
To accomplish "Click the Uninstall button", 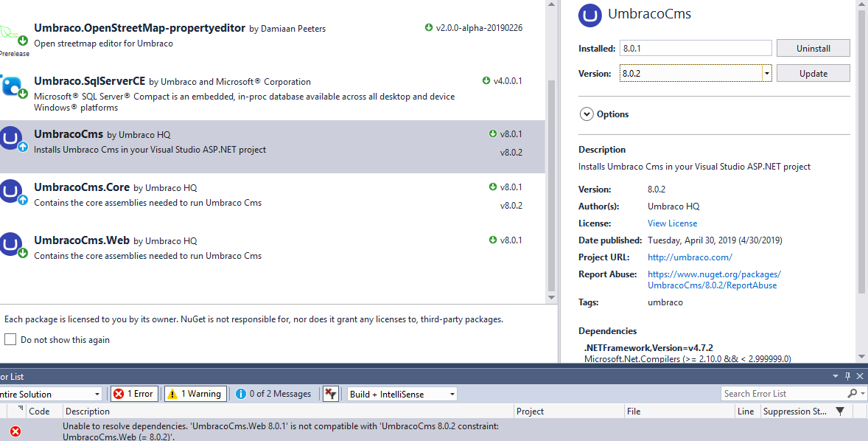I will [x=813, y=48].
